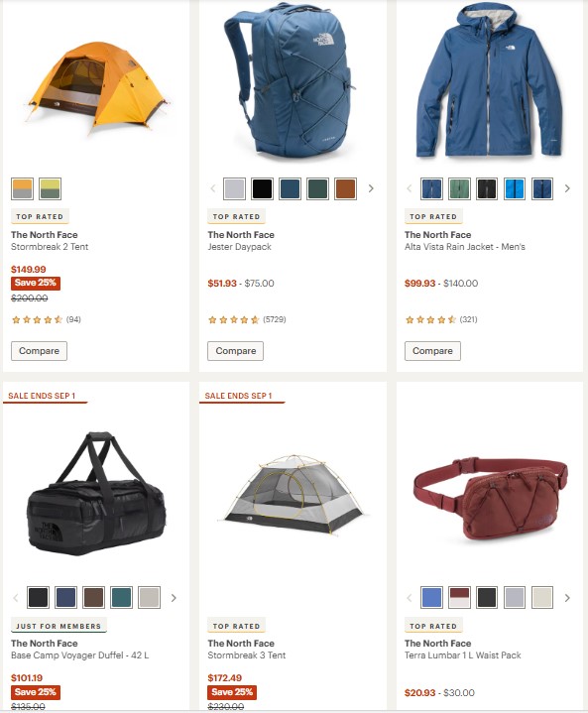Screen dimensions: 588x713
Task: Show next Alta Vista Rain Jacket colors
Action: [x=567, y=188]
